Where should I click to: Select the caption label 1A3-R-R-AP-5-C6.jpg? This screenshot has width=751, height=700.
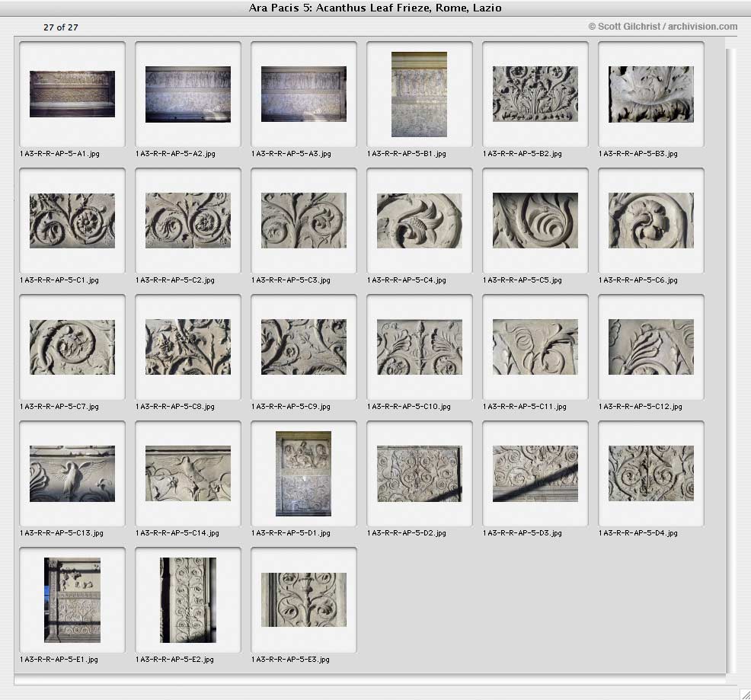(x=638, y=280)
